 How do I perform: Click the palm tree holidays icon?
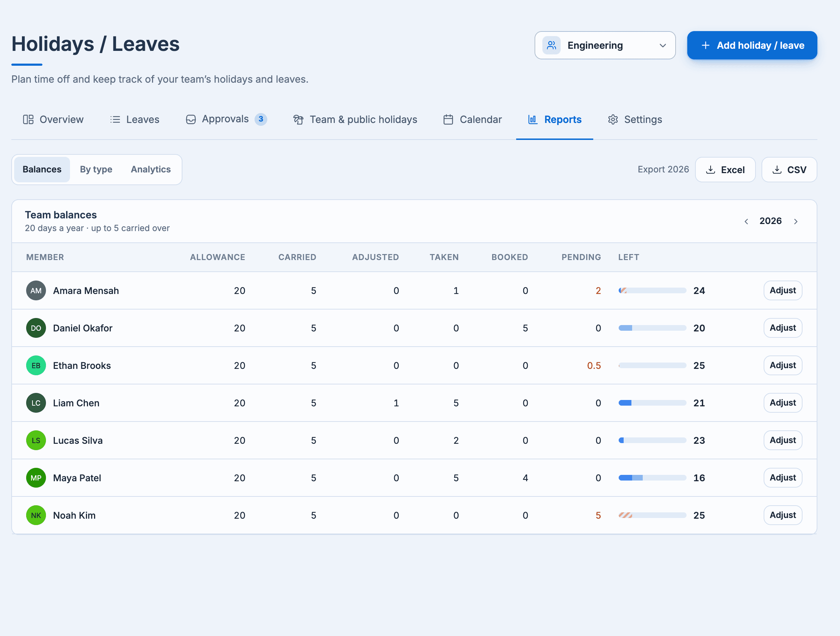click(x=298, y=119)
